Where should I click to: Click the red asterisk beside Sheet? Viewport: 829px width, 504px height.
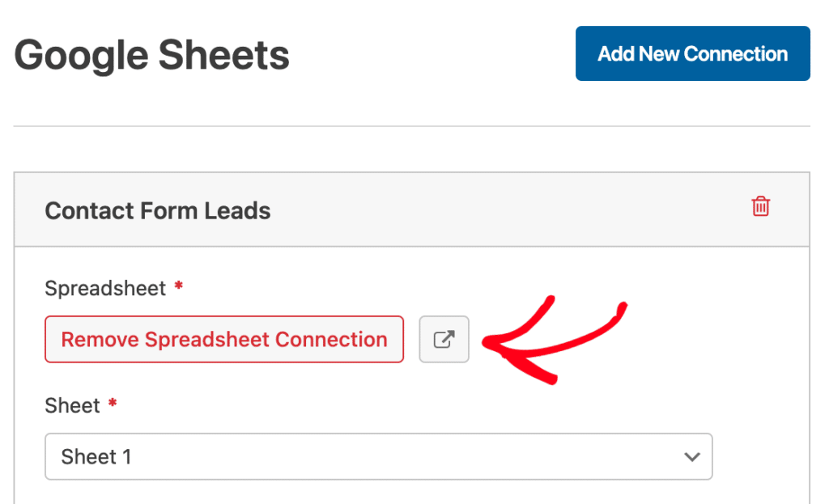tap(113, 404)
